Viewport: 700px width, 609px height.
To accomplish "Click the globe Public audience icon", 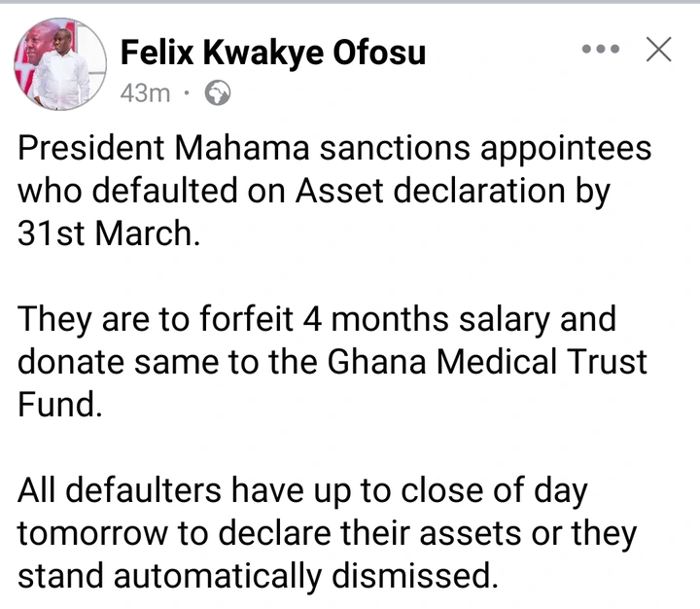I will click(218, 93).
